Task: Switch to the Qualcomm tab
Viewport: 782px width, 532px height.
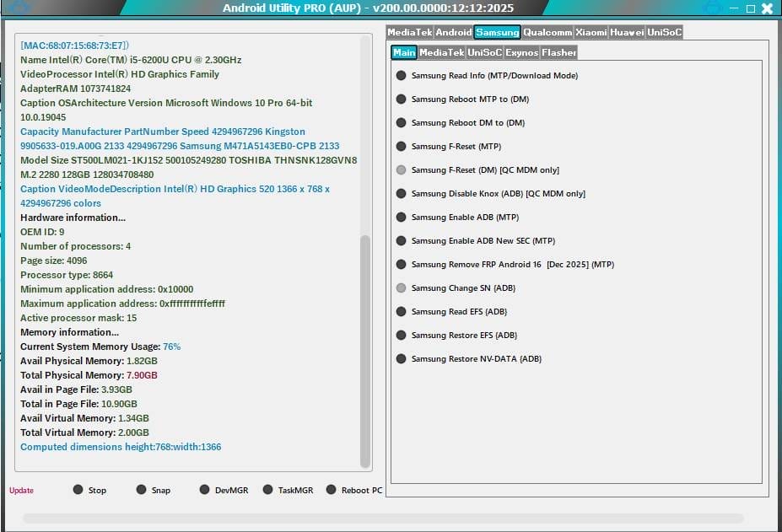Action: 547,32
